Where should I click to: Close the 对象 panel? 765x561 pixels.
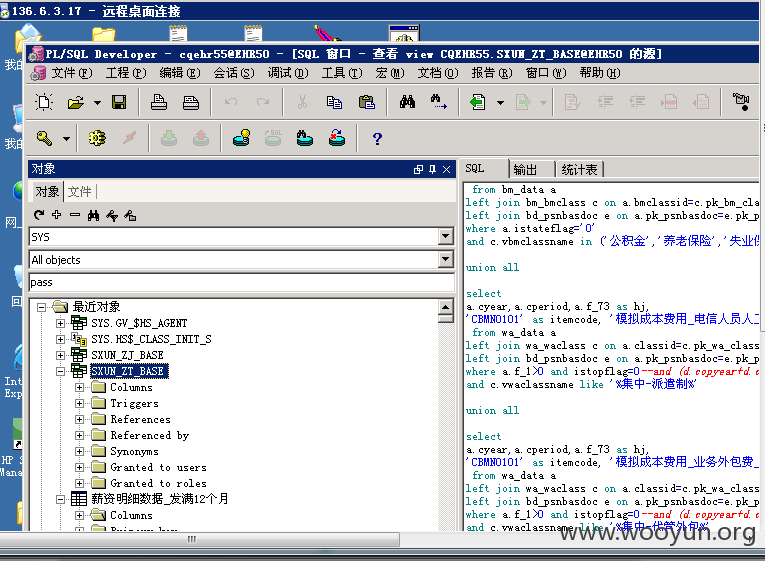point(446,169)
